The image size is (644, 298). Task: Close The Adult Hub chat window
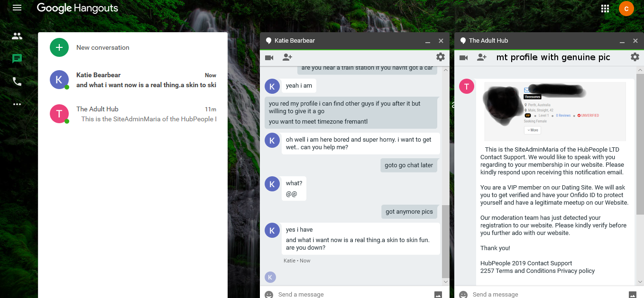635,41
